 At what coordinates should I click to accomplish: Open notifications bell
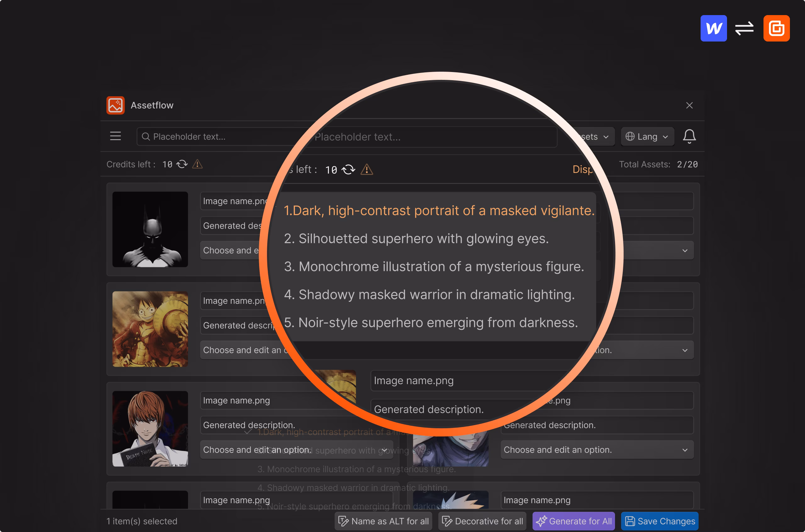tap(689, 136)
